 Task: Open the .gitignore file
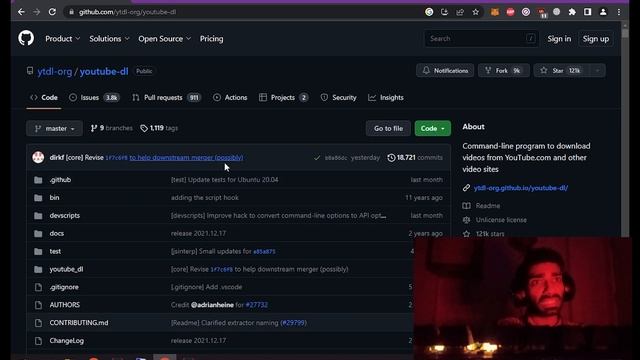(x=64, y=287)
